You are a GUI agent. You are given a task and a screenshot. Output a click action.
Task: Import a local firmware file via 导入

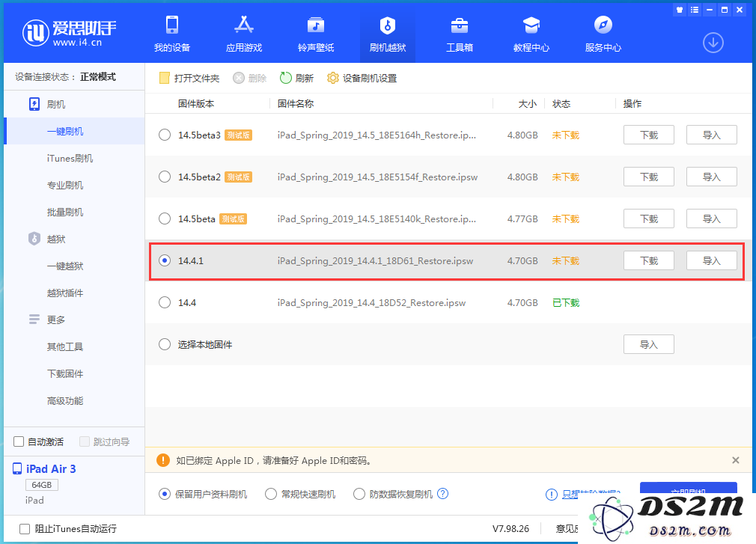click(648, 344)
